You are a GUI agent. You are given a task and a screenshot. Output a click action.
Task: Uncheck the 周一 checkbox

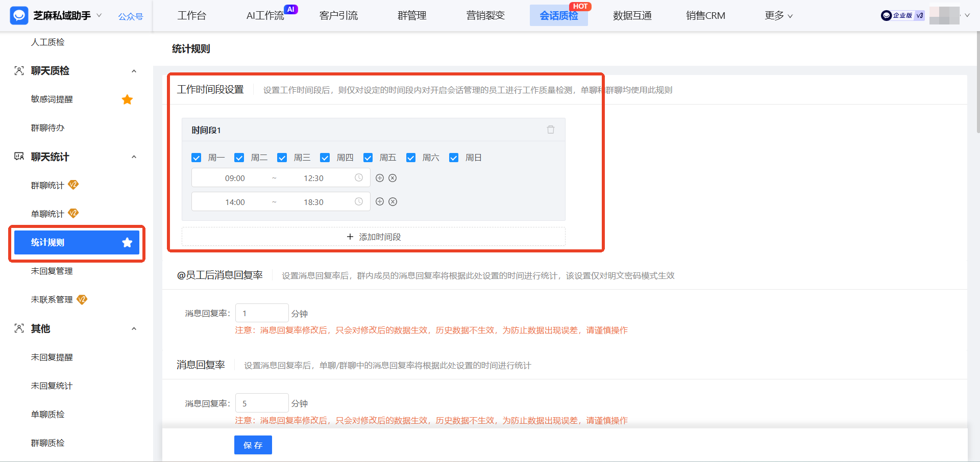click(x=197, y=158)
